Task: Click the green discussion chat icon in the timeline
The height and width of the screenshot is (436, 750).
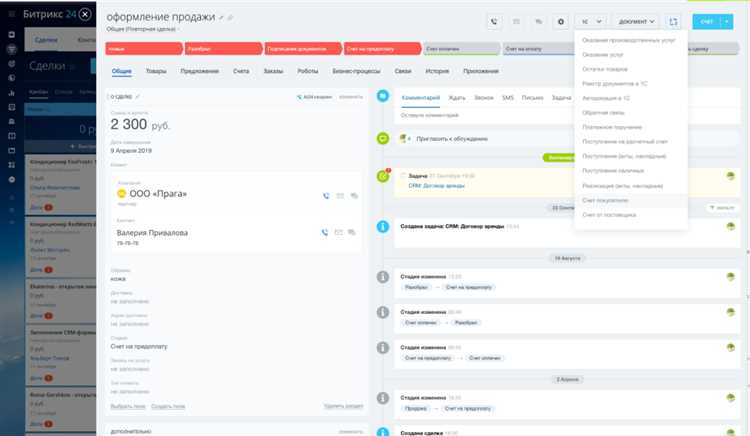Action: coord(383,139)
